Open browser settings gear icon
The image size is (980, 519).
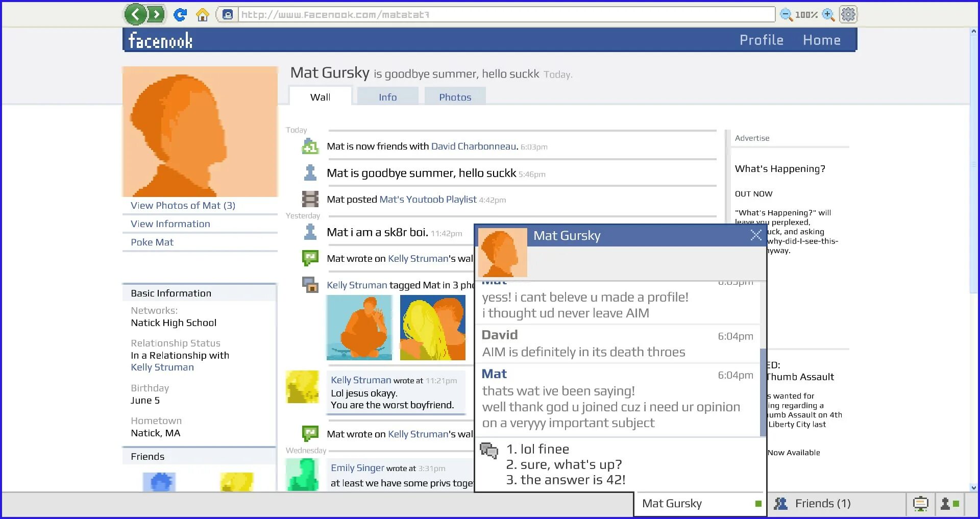(x=848, y=14)
